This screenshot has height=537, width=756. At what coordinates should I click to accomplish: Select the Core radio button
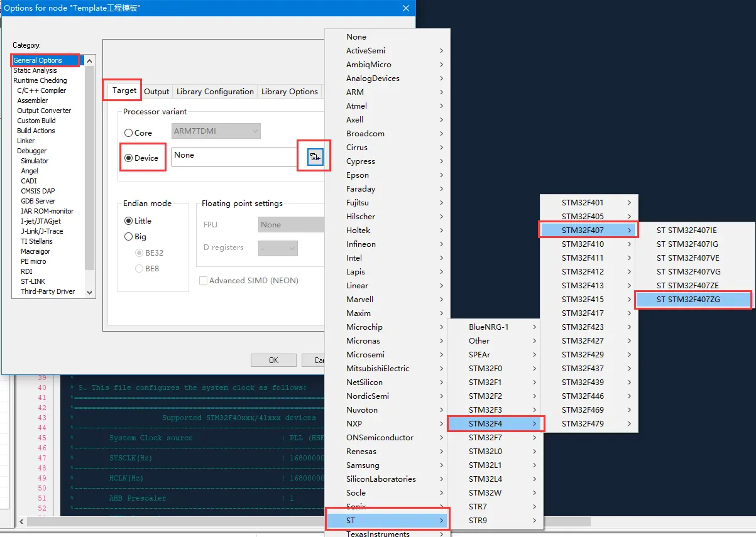click(129, 133)
